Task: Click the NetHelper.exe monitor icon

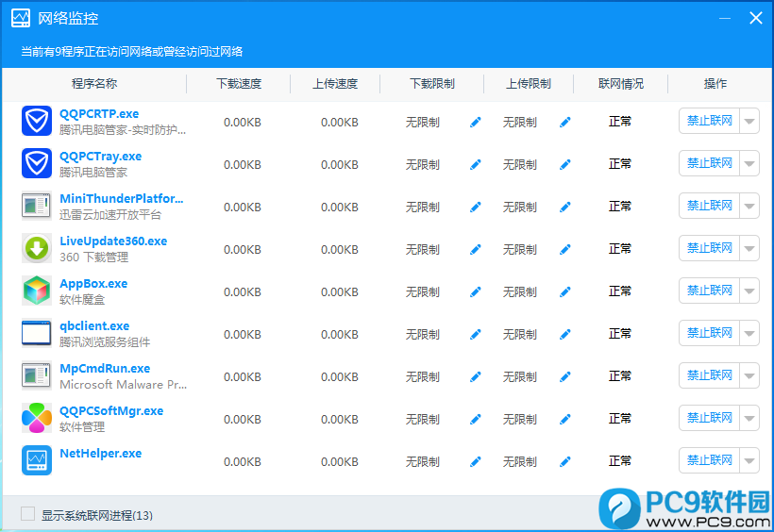Action: pyautogui.click(x=37, y=460)
